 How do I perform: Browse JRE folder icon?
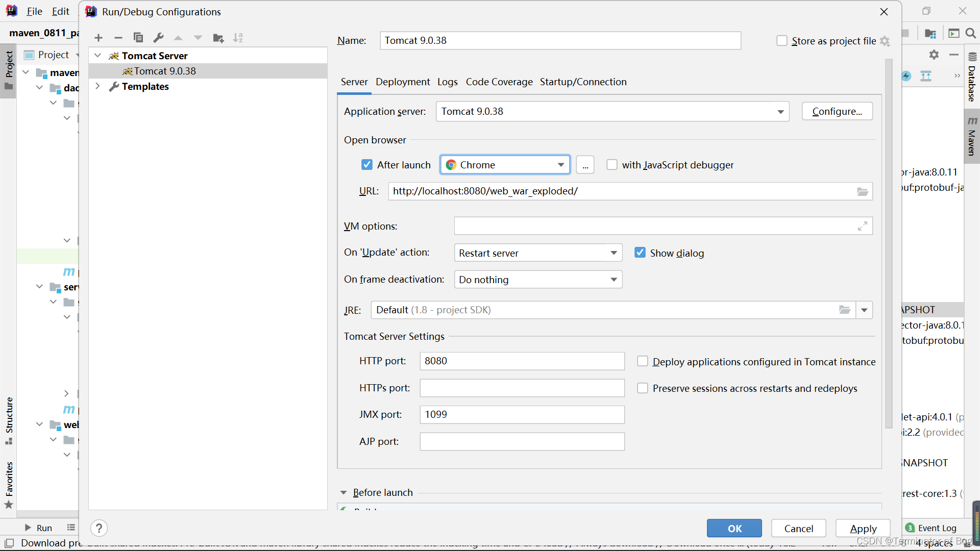[x=845, y=310]
